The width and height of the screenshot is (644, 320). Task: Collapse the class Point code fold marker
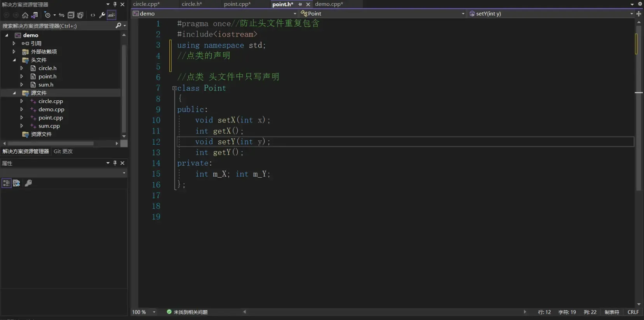click(x=174, y=88)
